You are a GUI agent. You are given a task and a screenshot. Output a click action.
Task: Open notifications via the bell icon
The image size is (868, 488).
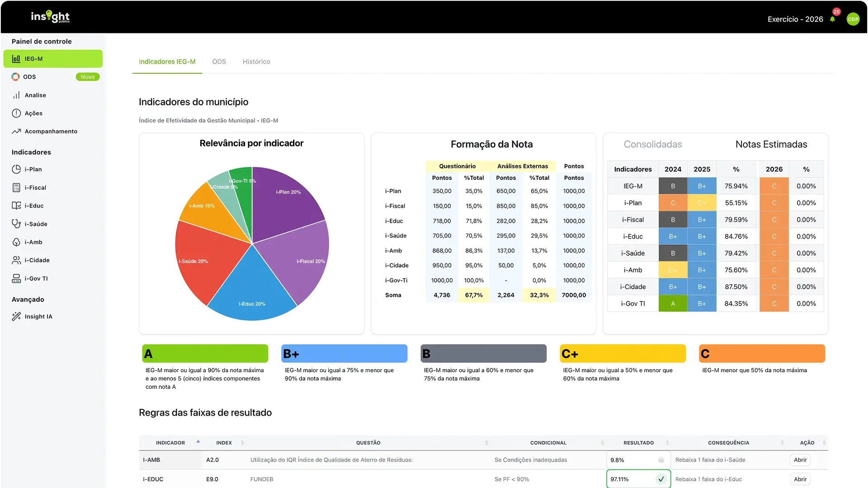(x=832, y=19)
